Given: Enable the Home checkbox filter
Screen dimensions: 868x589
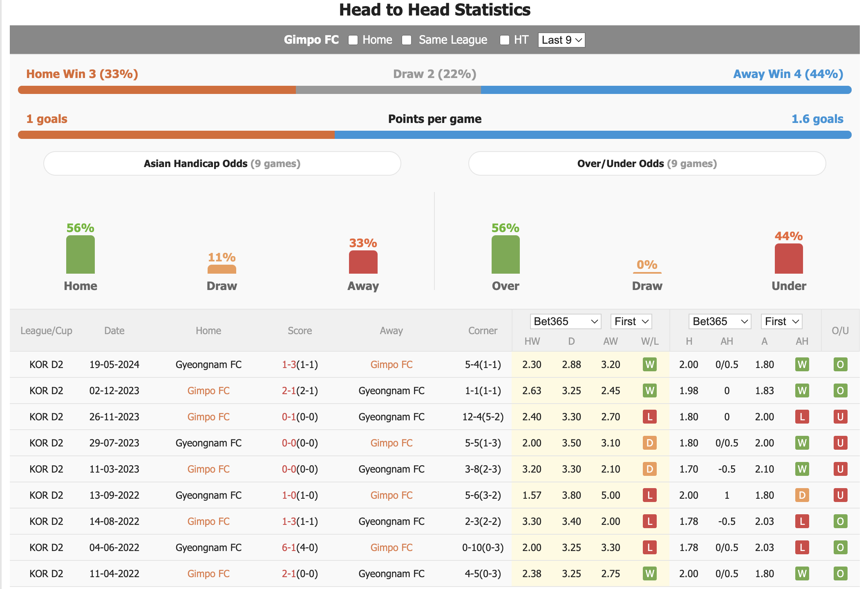Looking at the screenshot, I should 353,40.
